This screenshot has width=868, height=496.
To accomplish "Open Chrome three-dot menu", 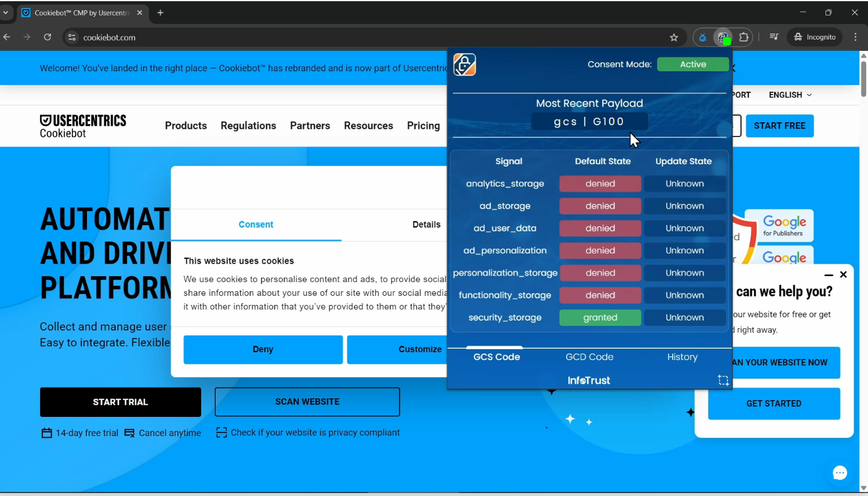I will 855,37.
